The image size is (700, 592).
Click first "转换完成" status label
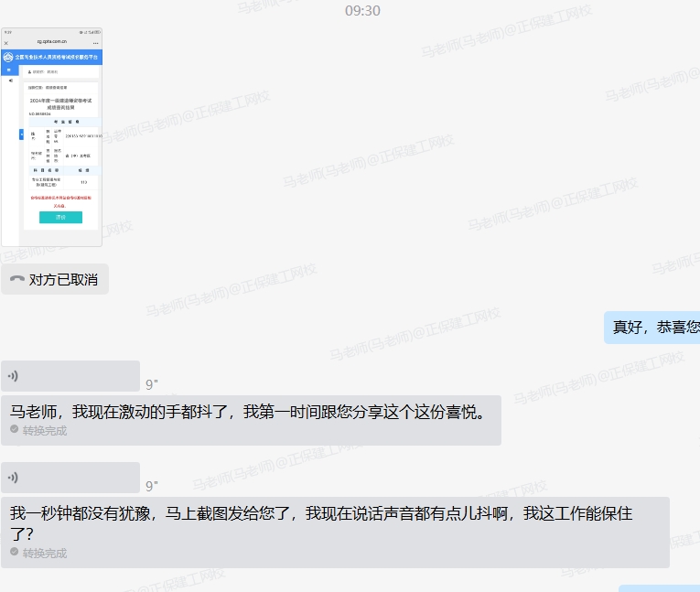pyautogui.click(x=45, y=430)
